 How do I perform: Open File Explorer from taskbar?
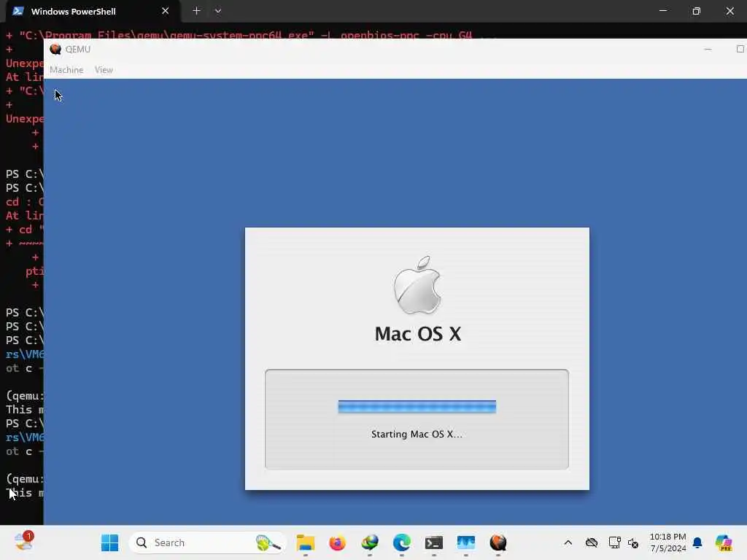[306, 542]
